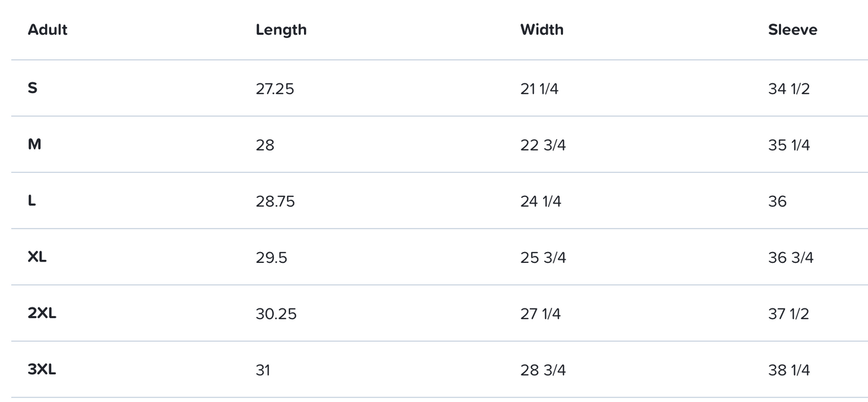This screenshot has width=868, height=402.
Task: Select the 2XL size row label
Action: pos(42,313)
